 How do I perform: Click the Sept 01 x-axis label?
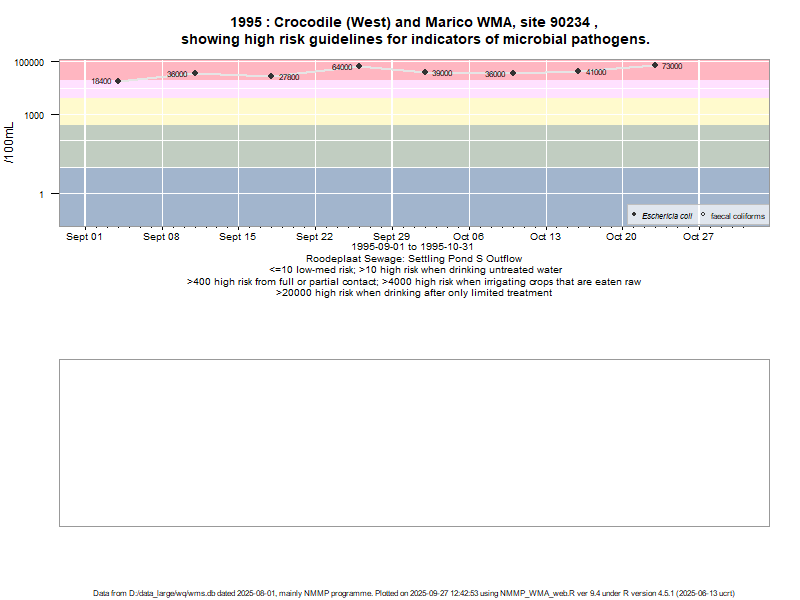coord(84,237)
